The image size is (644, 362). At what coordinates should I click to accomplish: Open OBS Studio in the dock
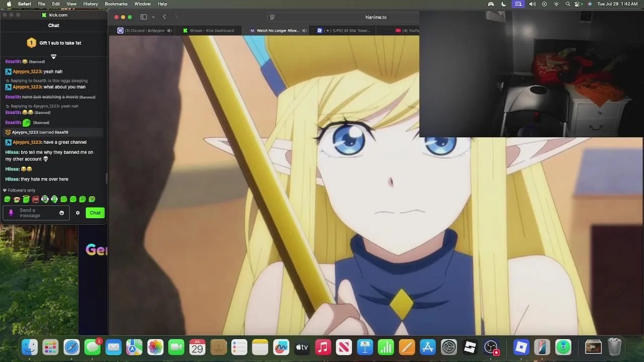click(491, 347)
